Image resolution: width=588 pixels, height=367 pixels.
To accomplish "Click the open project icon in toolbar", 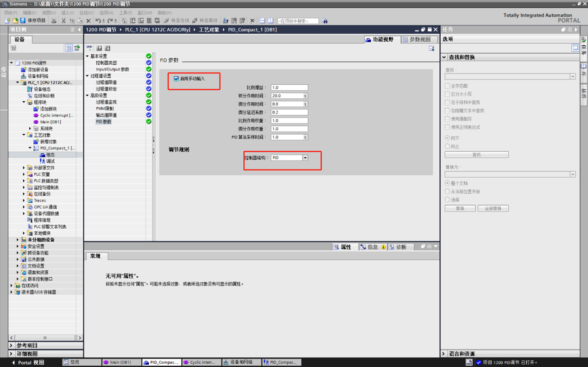I will click(x=15, y=21).
